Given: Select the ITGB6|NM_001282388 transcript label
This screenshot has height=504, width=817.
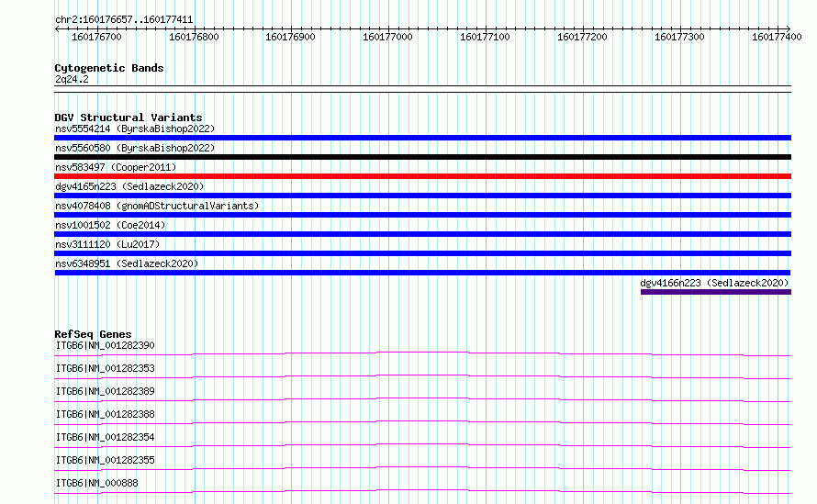Looking at the screenshot, I should [x=106, y=414].
